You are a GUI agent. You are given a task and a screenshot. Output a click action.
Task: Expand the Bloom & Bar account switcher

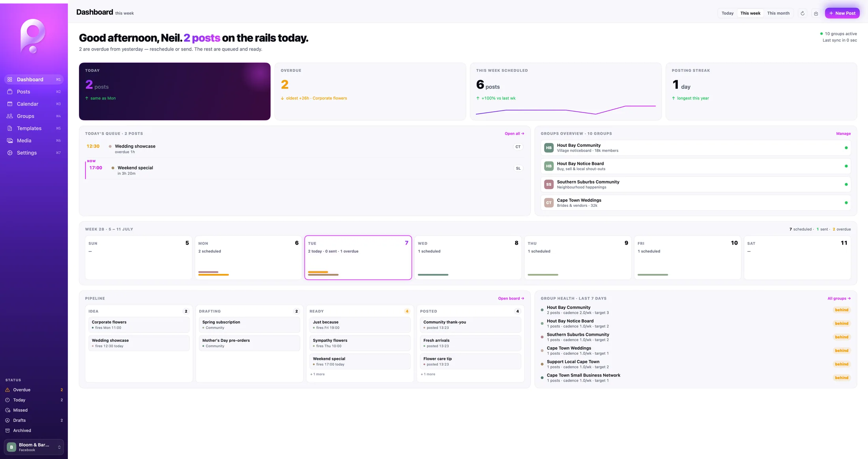point(59,447)
